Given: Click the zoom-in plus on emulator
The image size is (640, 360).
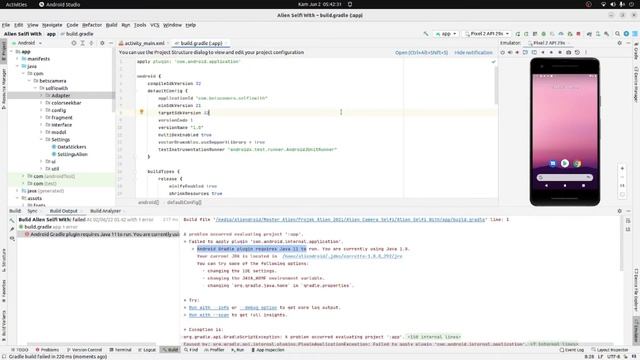Looking at the screenshot, I should [622, 168].
